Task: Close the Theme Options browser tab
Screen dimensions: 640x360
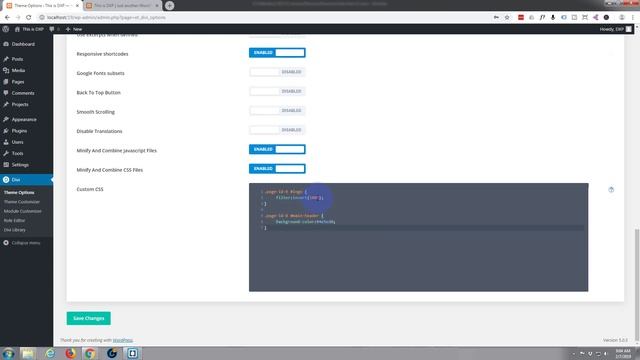Action: 77,6
